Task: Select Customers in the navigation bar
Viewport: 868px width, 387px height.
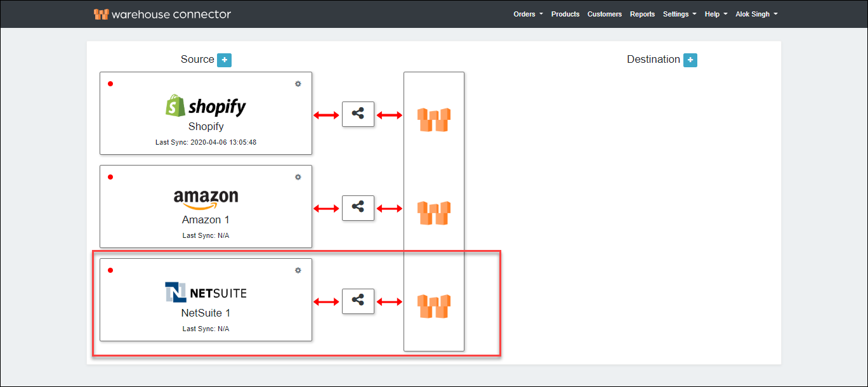Action: click(x=604, y=13)
